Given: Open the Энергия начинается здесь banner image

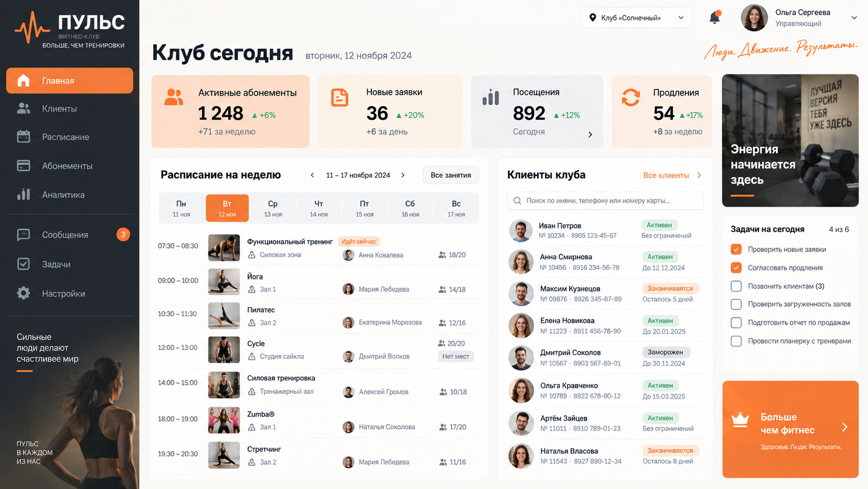Looking at the screenshot, I should tap(790, 140).
